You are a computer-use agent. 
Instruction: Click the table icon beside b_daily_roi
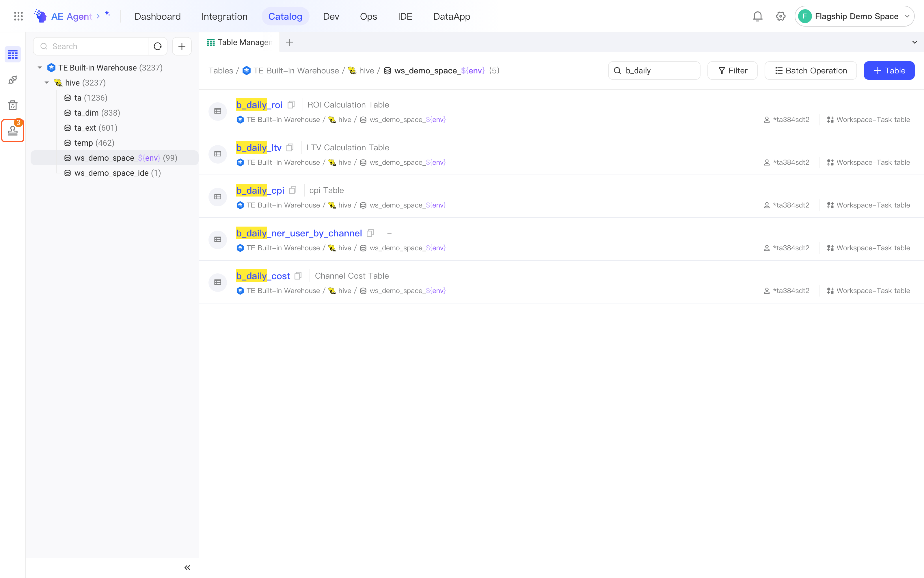(218, 111)
